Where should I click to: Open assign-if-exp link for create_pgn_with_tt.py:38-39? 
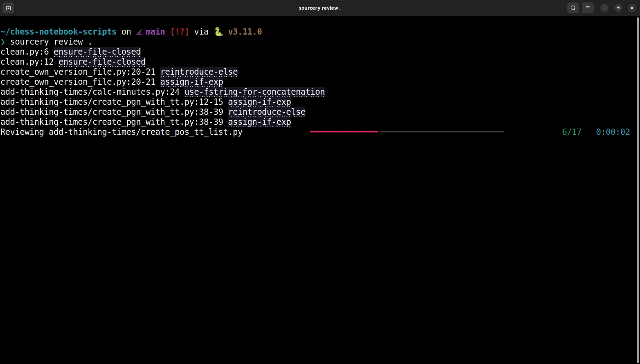(x=259, y=122)
